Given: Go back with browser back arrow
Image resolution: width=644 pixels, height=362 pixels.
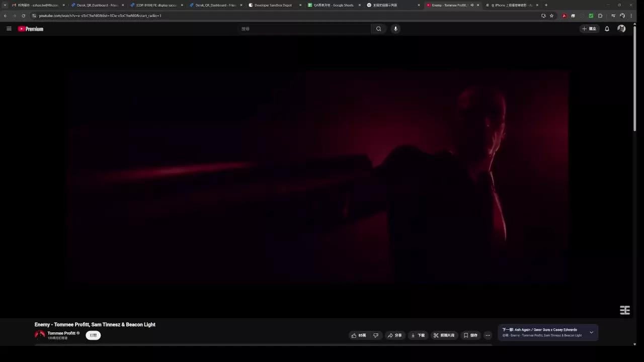Looking at the screenshot, I should tap(6, 16).
